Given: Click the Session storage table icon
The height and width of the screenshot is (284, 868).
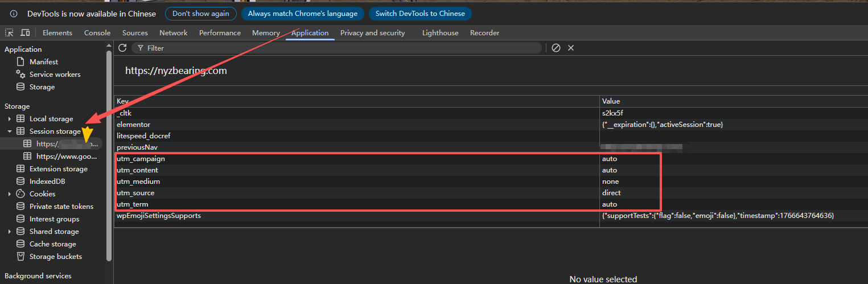Looking at the screenshot, I should (x=20, y=131).
